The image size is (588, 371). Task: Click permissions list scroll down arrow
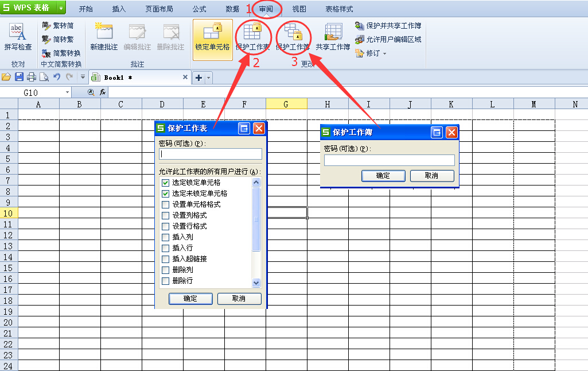256,283
